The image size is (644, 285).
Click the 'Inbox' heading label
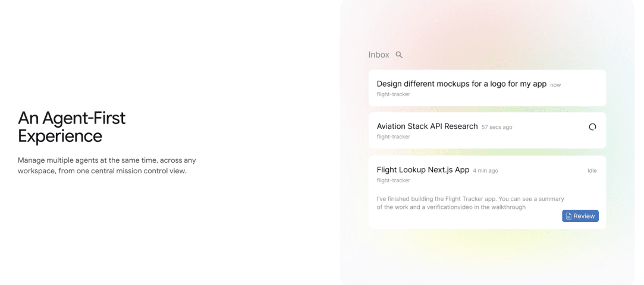[379, 55]
